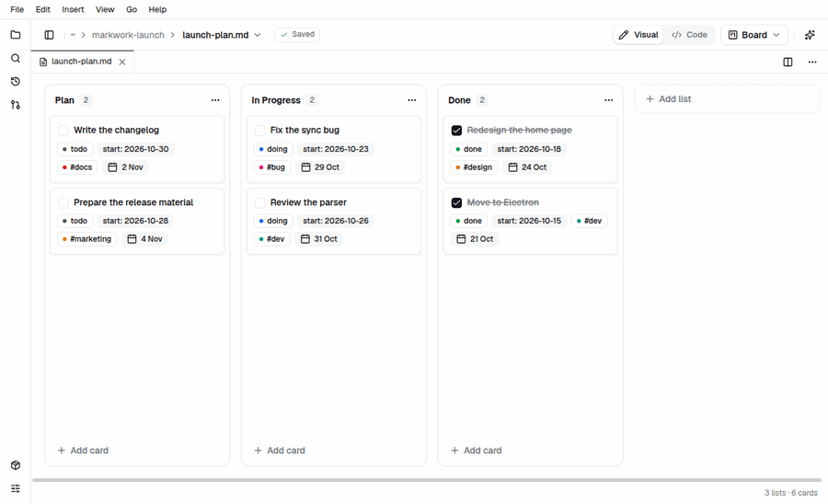Add a card to the Plan list
The height and width of the screenshot is (504, 828).
84,451
